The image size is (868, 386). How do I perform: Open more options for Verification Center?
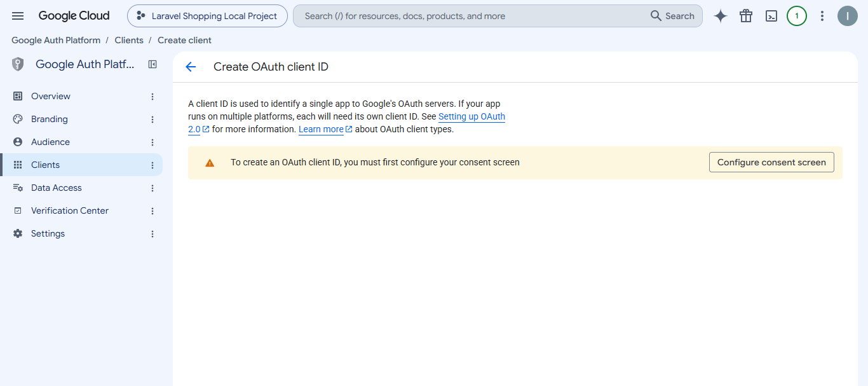pyautogui.click(x=153, y=211)
